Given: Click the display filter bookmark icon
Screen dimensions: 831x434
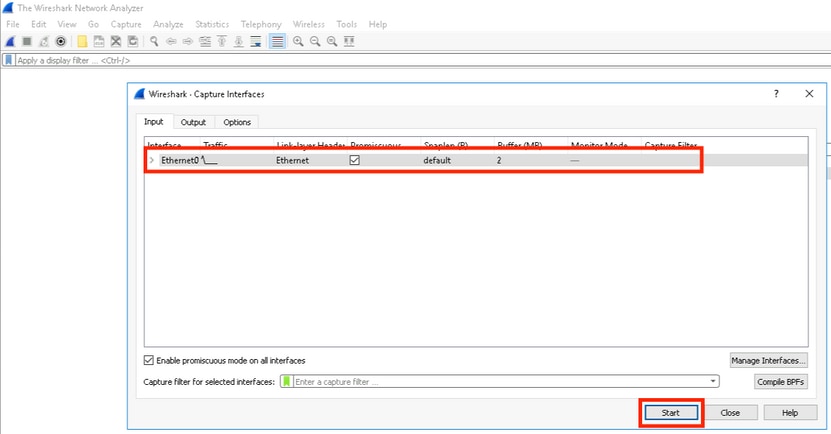Looking at the screenshot, I should coord(8,60).
